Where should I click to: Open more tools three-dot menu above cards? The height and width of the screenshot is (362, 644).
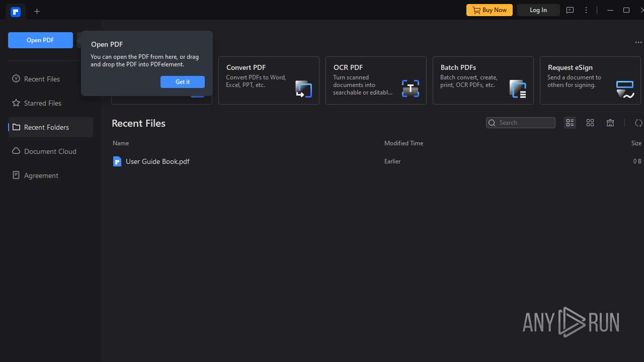coord(638,43)
